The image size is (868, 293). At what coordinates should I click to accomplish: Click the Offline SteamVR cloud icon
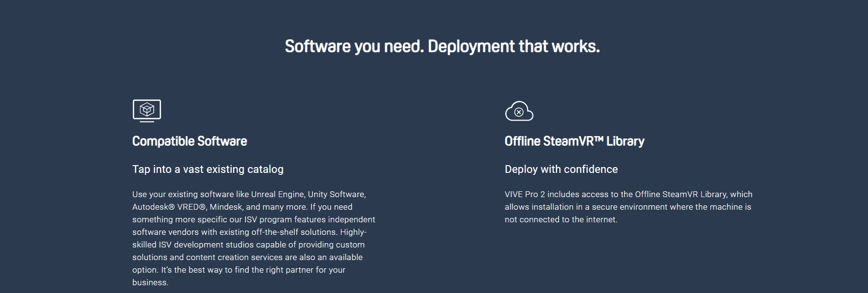[519, 111]
